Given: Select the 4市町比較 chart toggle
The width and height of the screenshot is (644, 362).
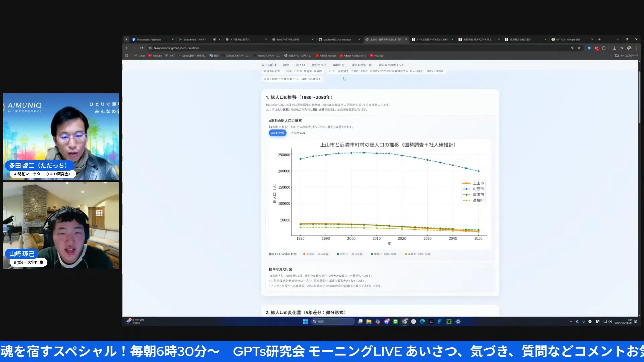Looking at the screenshot, I should [277, 133].
